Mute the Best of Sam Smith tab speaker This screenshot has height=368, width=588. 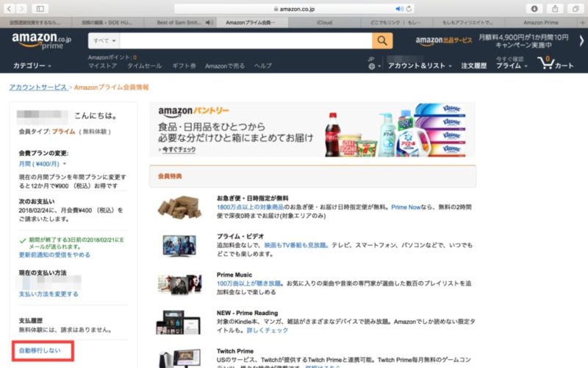(209, 23)
